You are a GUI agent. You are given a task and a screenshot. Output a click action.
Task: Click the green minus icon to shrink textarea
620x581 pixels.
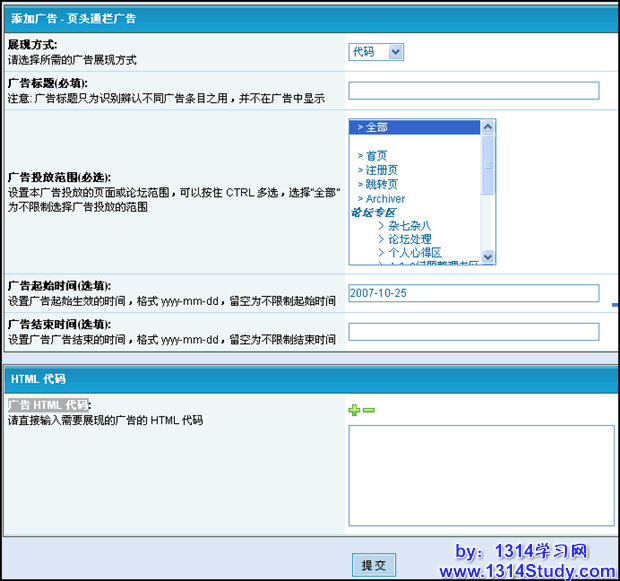pos(368,410)
